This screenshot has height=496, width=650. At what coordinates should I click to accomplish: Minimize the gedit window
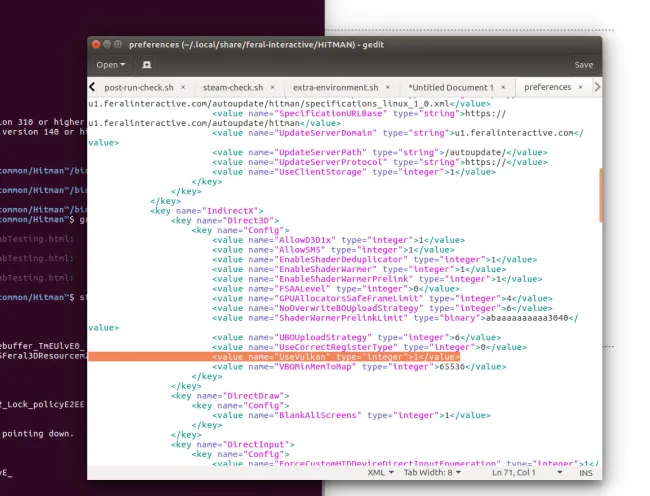click(107, 44)
